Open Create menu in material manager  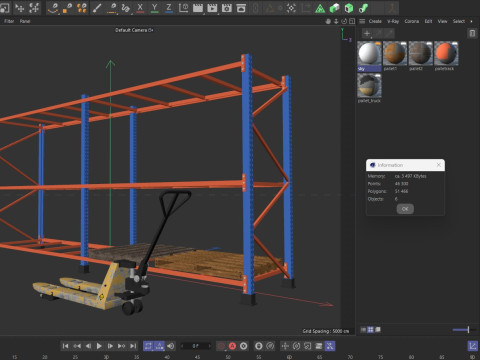click(375, 21)
